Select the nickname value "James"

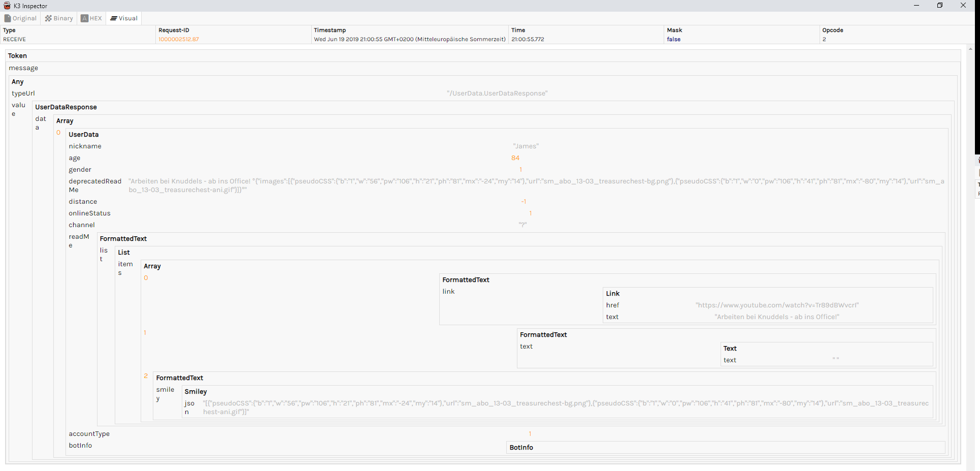click(x=526, y=146)
